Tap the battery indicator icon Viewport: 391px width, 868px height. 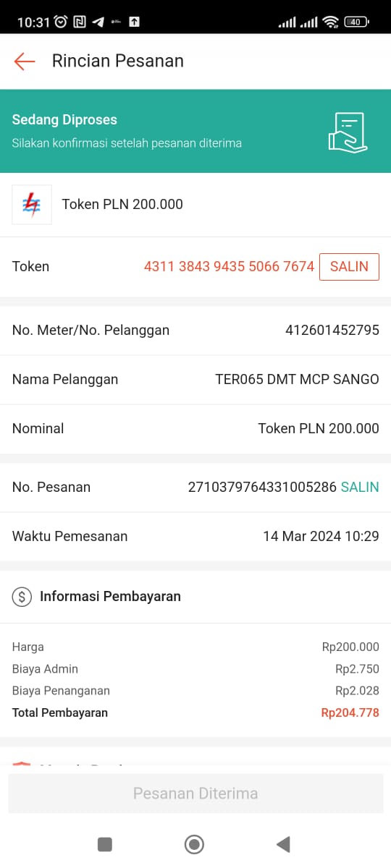[x=356, y=22]
